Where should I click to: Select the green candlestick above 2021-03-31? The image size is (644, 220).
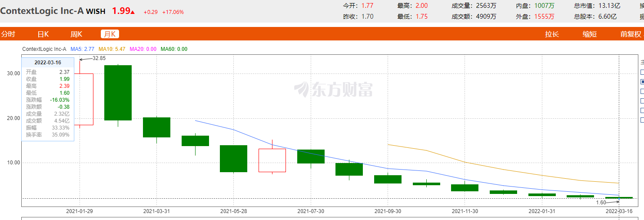[156, 127]
